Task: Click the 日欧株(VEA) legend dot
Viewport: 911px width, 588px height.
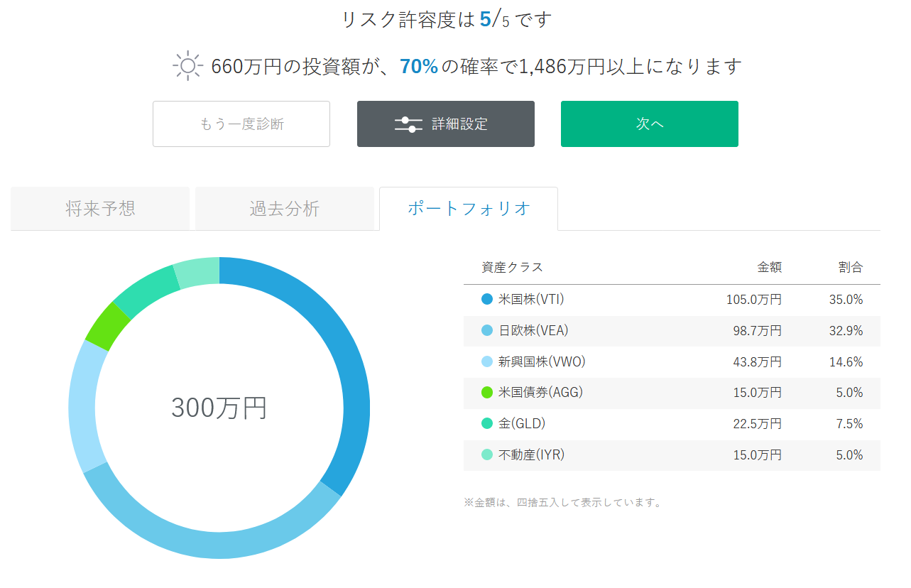Action: coord(486,331)
